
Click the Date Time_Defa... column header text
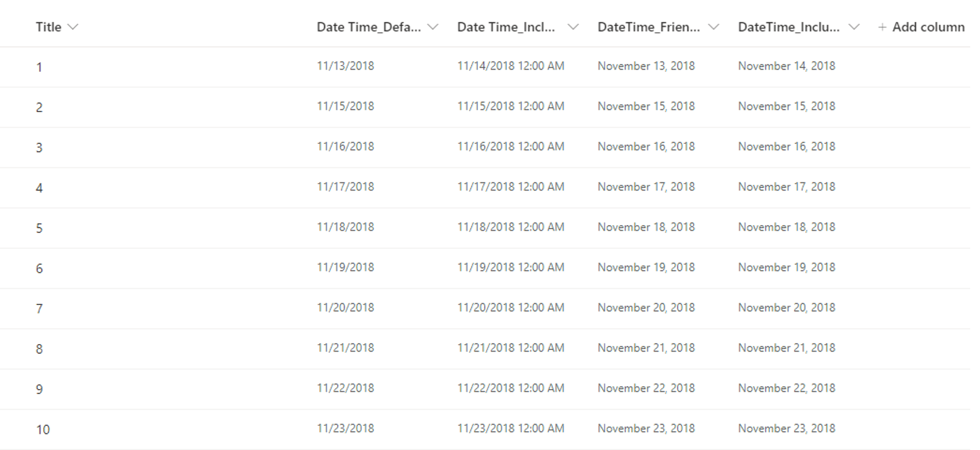point(369,27)
